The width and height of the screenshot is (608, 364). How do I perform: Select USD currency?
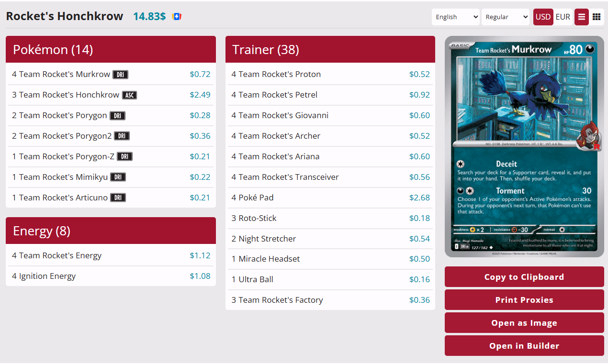pyautogui.click(x=543, y=17)
